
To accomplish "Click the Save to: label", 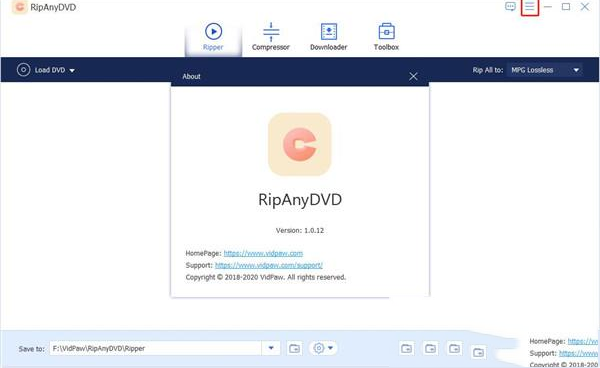I will pos(32,349).
